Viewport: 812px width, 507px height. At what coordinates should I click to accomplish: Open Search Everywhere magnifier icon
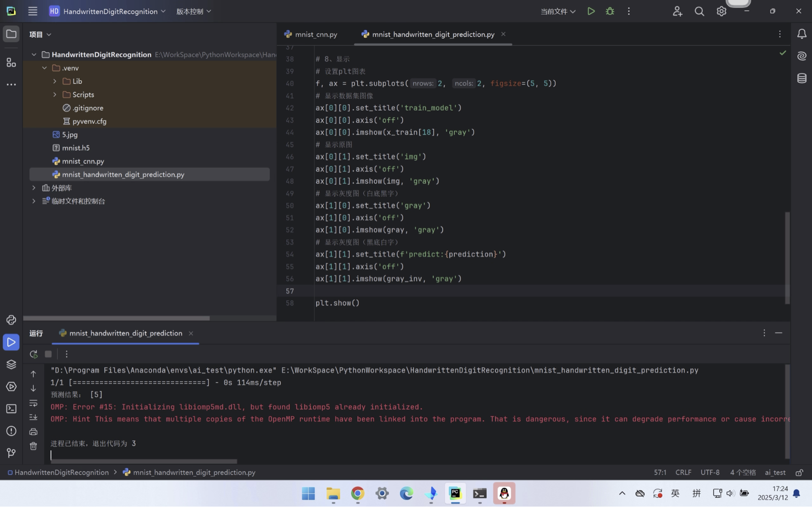699,11
